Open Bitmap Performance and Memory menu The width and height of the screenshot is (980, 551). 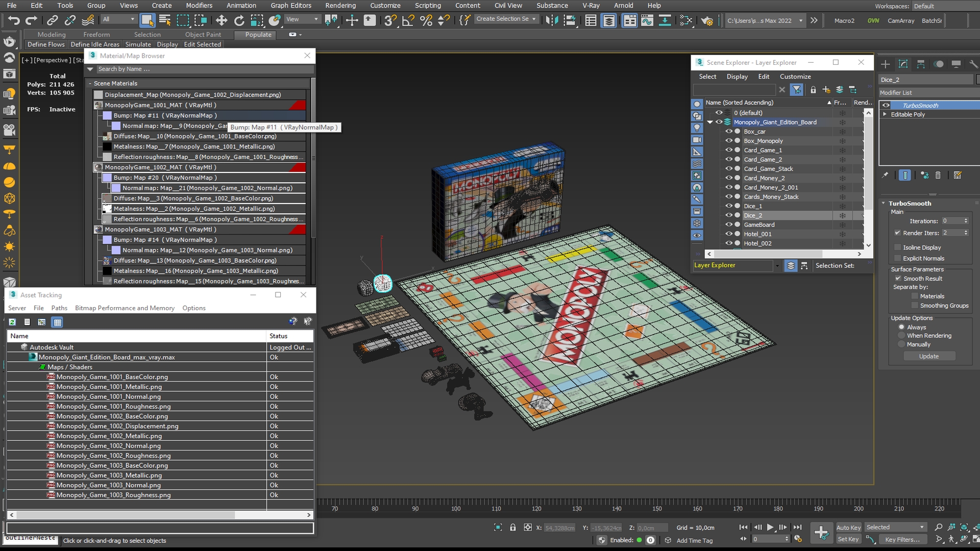click(x=125, y=308)
